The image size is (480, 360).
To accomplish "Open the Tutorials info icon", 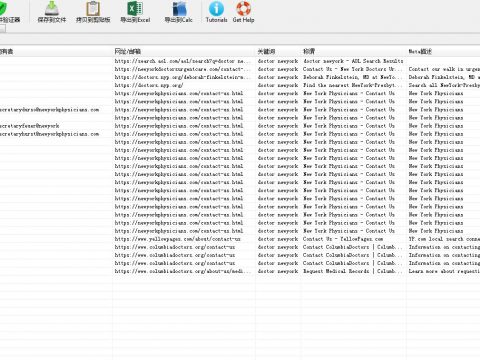I will pyautogui.click(x=216, y=12).
